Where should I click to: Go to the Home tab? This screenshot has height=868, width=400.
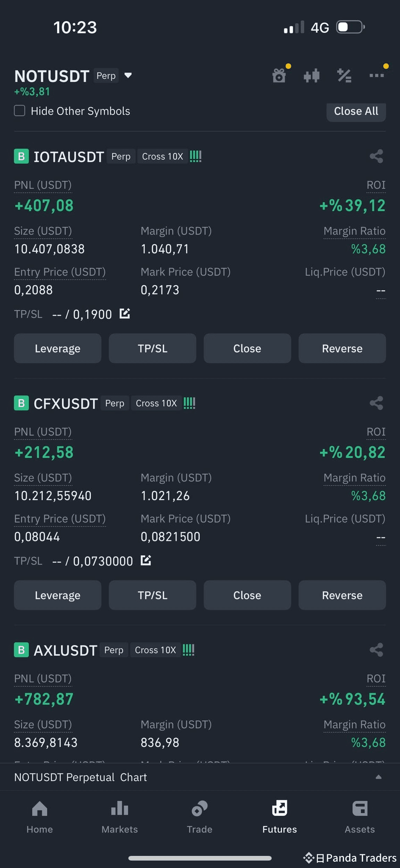(40, 817)
